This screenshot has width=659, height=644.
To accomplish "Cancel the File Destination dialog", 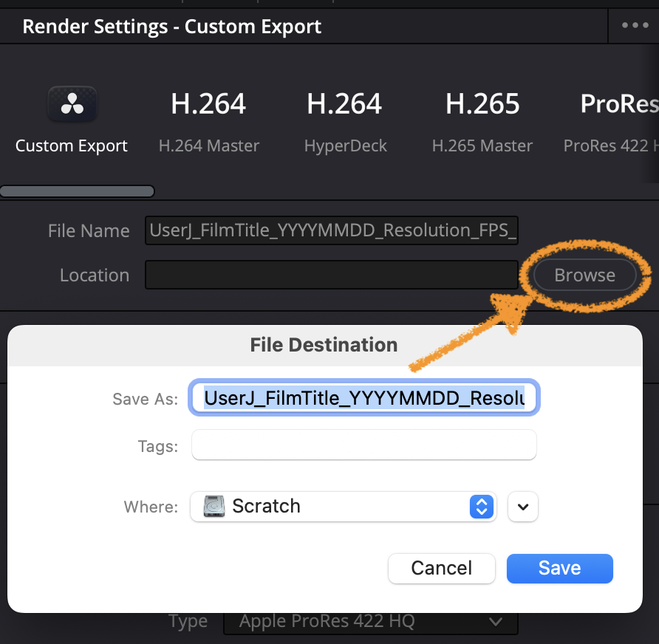I will pos(441,568).
